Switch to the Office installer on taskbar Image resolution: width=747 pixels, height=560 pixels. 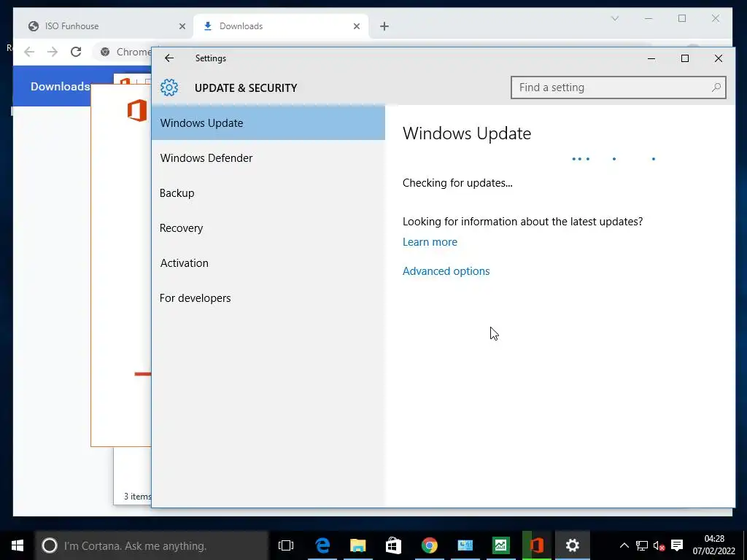536,545
